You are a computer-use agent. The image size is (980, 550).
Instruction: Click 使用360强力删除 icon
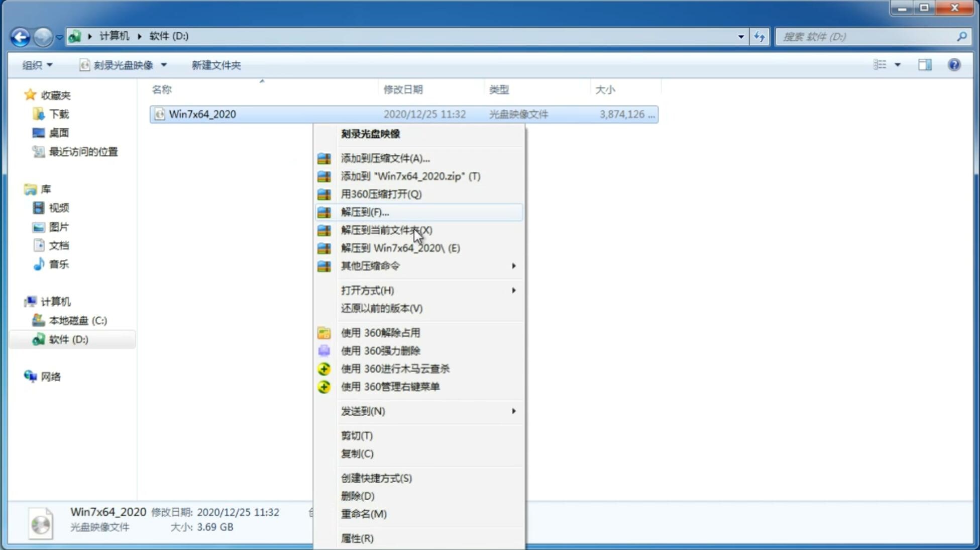(x=324, y=350)
